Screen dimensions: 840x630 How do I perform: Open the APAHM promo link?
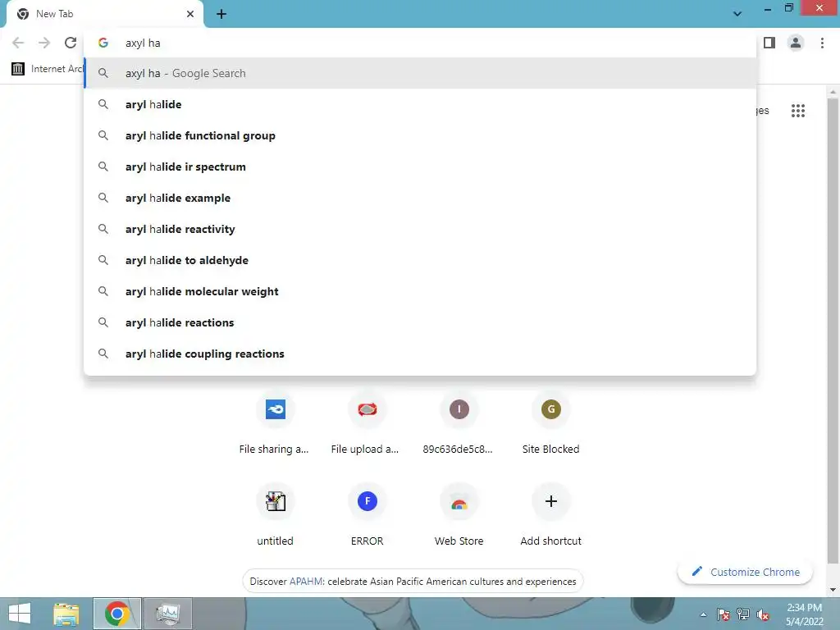pos(307,582)
